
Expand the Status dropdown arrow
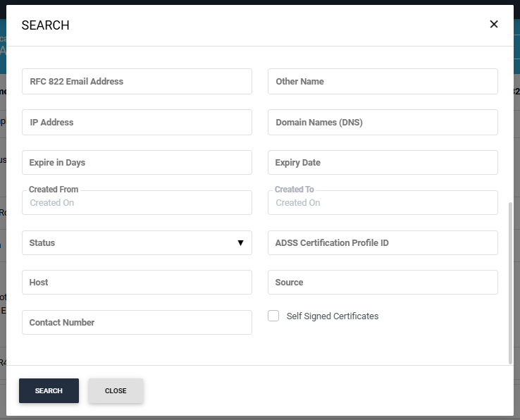240,242
